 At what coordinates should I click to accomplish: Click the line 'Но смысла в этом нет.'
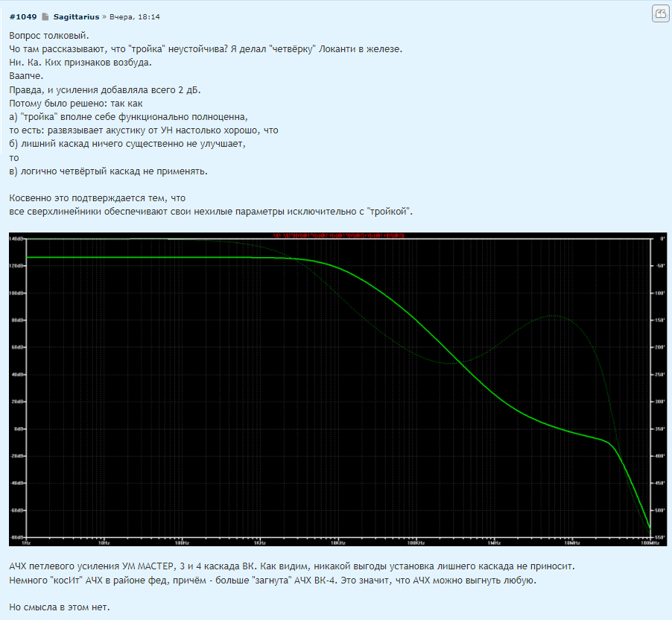point(59,607)
